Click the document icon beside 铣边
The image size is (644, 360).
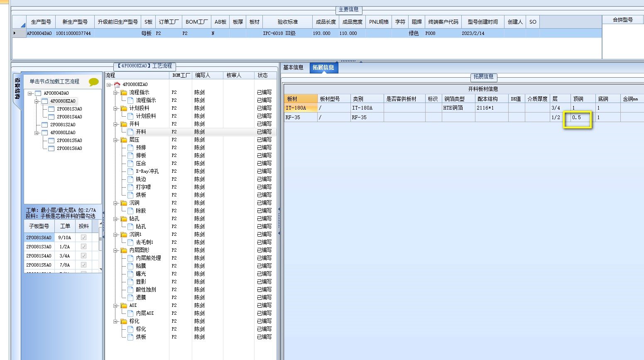point(130,179)
